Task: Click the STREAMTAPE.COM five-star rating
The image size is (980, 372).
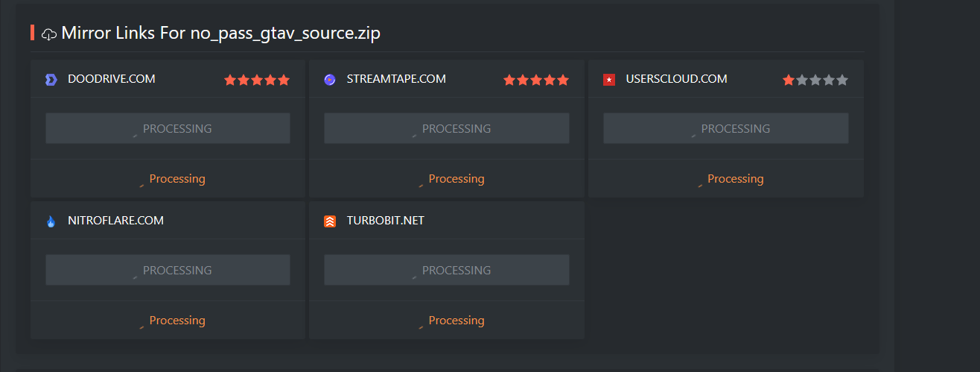Action: coord(536,80)
